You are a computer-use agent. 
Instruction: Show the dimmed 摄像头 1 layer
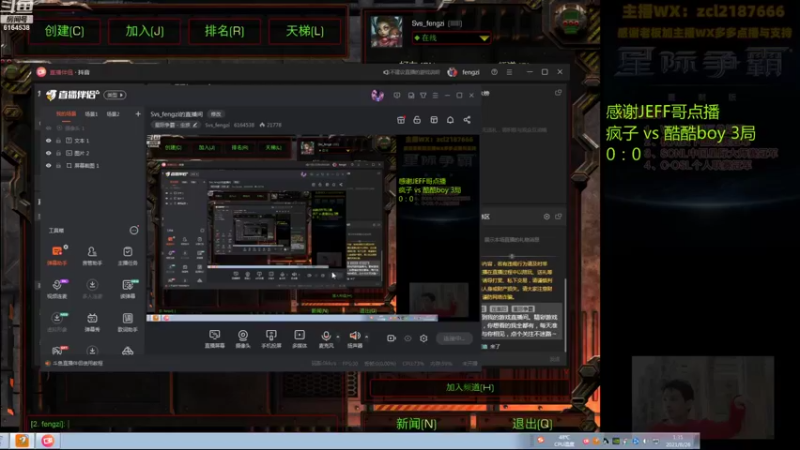point(48,128)
